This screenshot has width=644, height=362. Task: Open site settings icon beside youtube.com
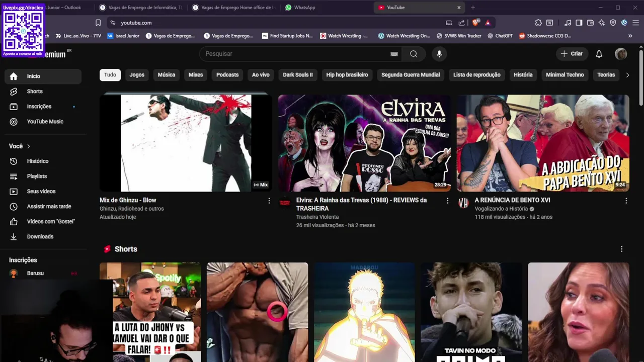point(113,23)
